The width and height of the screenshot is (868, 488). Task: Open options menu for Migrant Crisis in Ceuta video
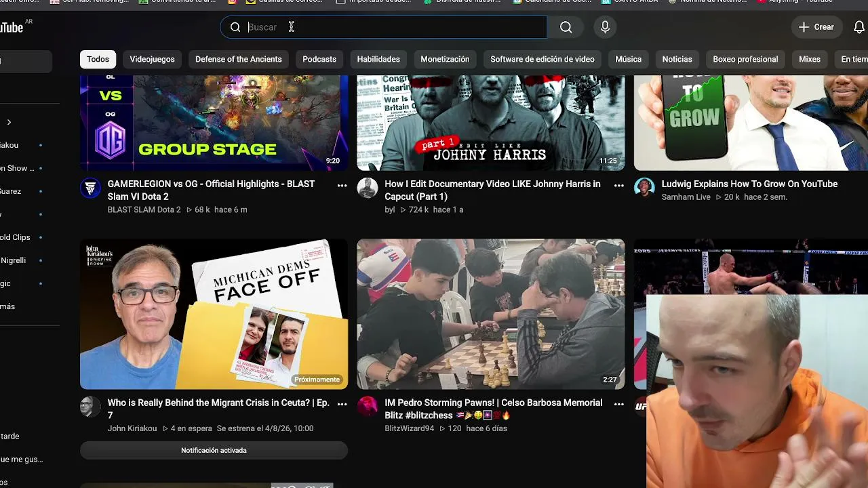click(342, 404)
